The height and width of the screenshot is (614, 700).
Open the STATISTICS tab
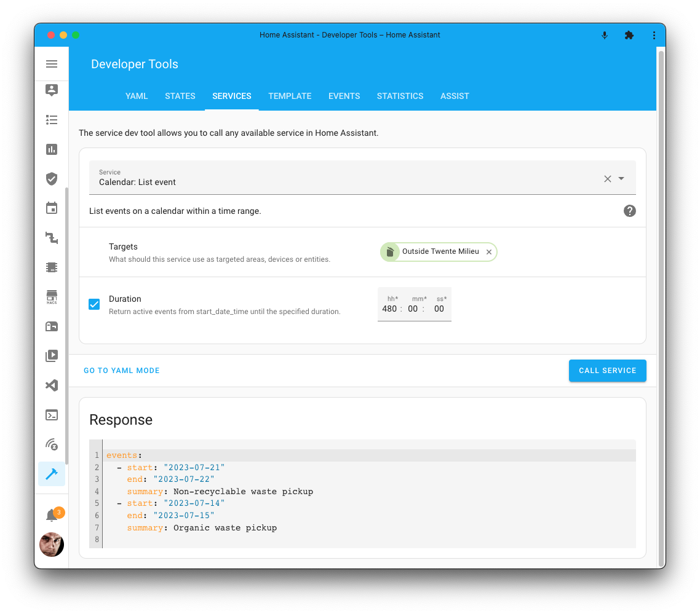coord(400,96)
